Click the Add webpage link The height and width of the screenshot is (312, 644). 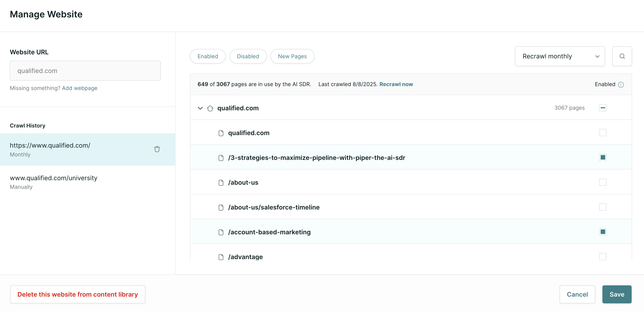tap(79, 88)
